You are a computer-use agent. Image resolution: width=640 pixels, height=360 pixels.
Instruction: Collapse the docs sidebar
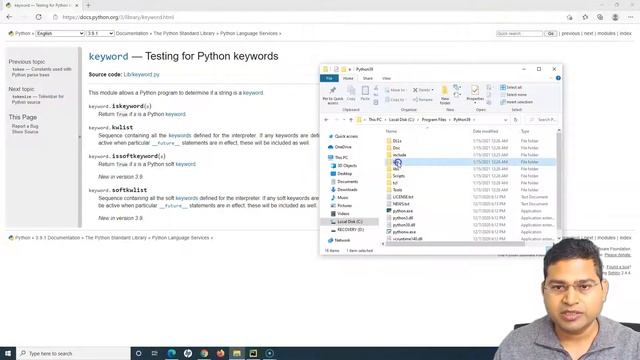tap(80, 137)
